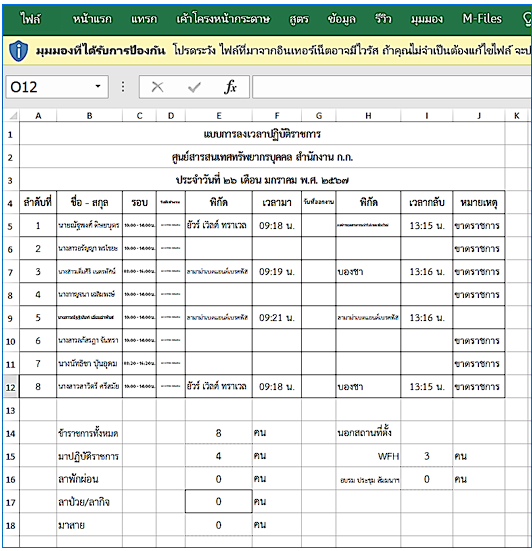Switch to the มุมมอง ribbon tab
The image size is (532, 551).
click(x=427, y=19)
